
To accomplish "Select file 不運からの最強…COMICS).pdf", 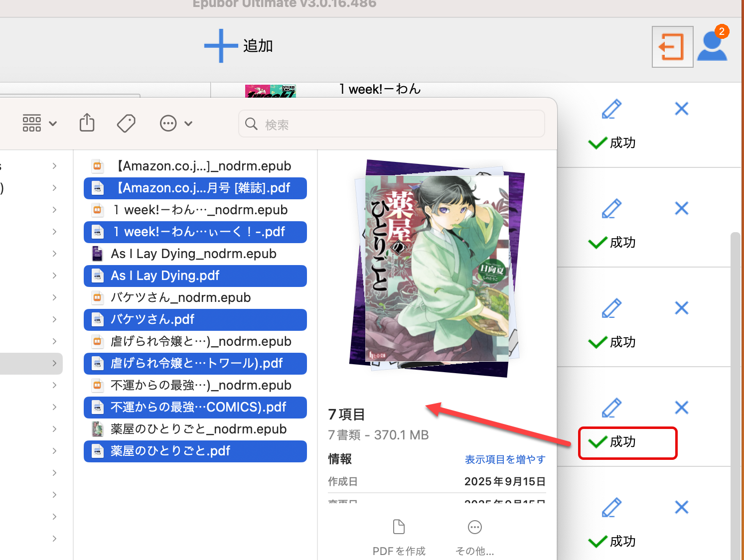I will 195,407.
